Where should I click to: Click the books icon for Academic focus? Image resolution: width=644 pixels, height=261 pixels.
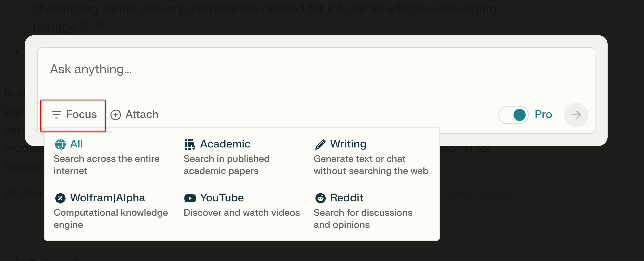(190, 144)
